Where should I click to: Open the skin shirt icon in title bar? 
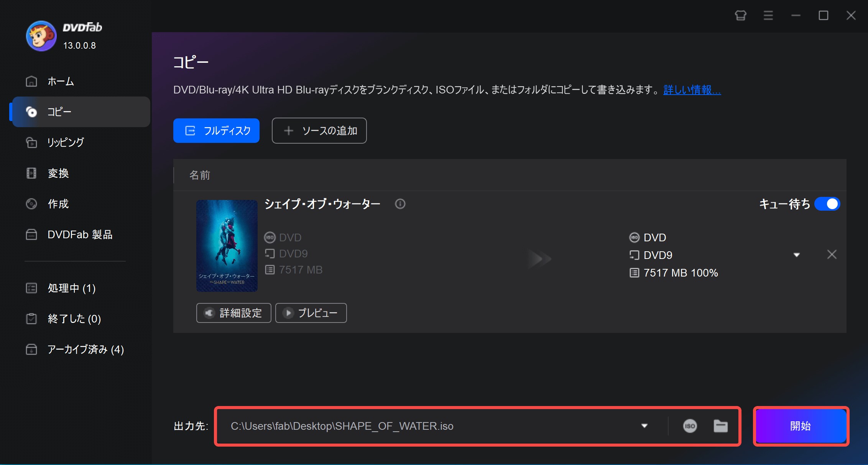point(741,16)
